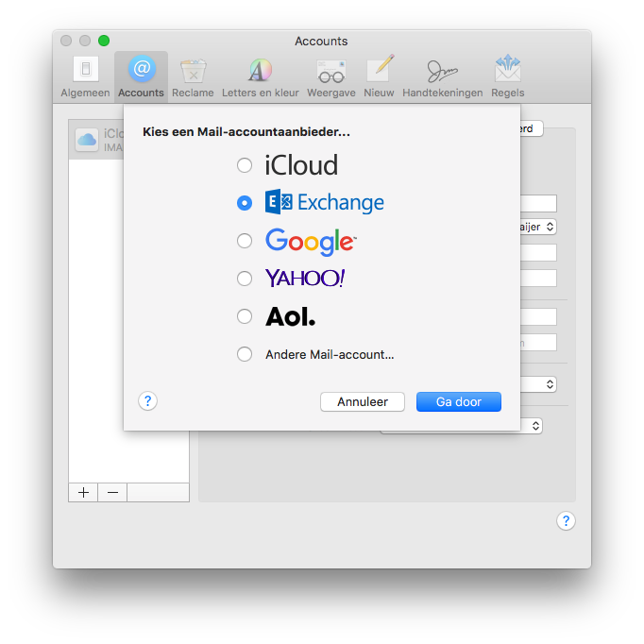Click the Google logo
The height and width of the screenshot is (644, 644).
[x=311, y=242]
